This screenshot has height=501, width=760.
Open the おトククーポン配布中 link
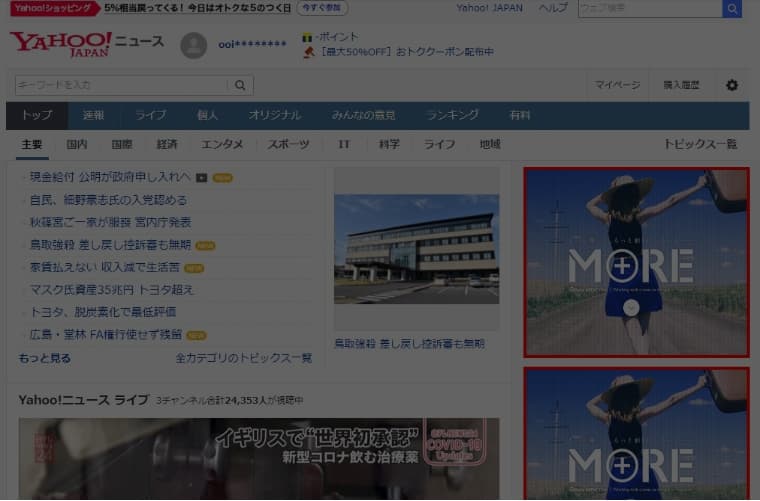click(406, 52)
